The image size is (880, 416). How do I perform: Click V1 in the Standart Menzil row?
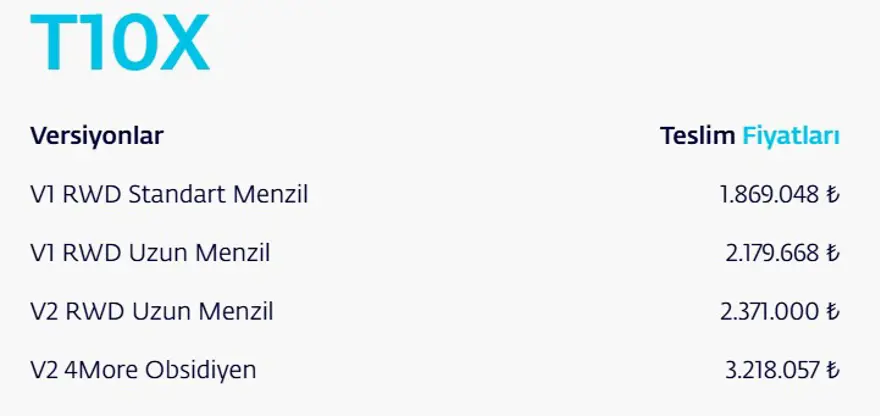point(43,194)
